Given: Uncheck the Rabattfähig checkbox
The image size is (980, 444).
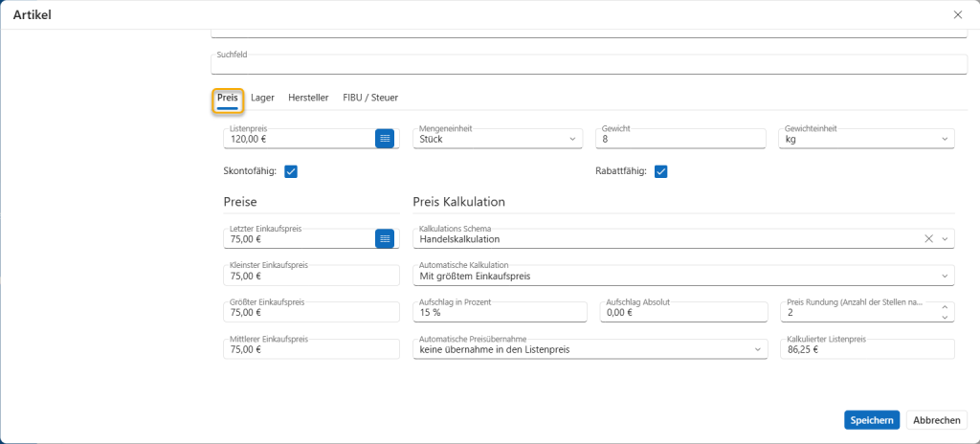Looking at the screenshot, I should [660, 171].
